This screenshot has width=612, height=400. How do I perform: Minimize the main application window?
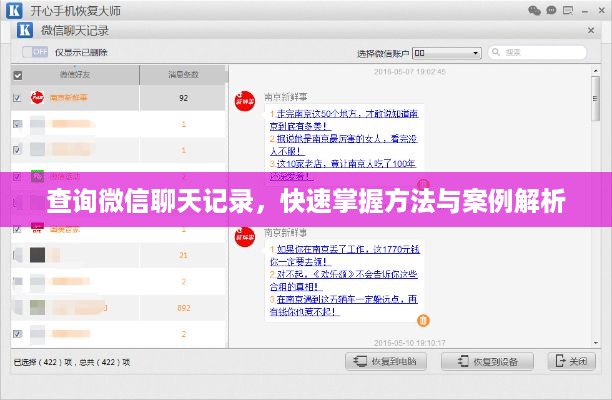(585, 11)
